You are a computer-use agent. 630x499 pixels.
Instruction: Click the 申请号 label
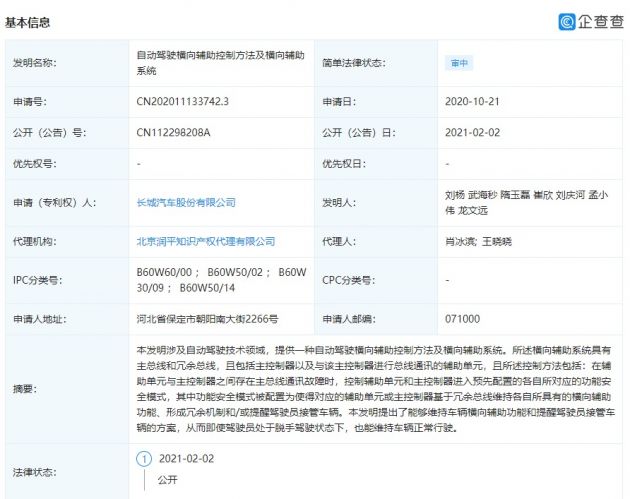pos(30,102)
